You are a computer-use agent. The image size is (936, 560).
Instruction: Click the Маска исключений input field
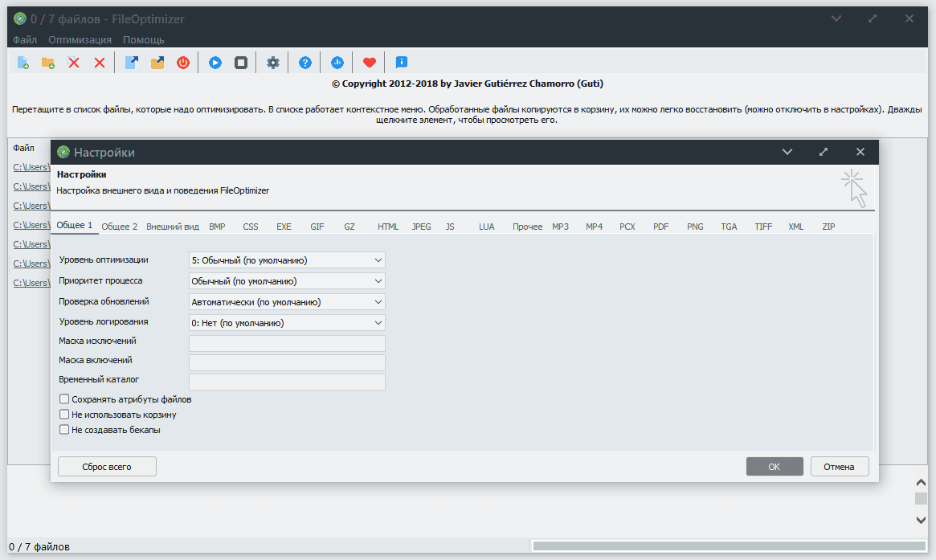point(287,343)
